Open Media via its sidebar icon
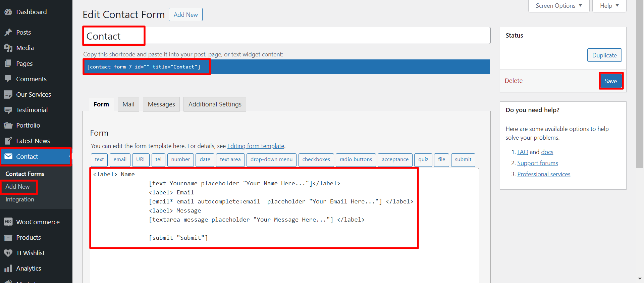 point(8,48)
